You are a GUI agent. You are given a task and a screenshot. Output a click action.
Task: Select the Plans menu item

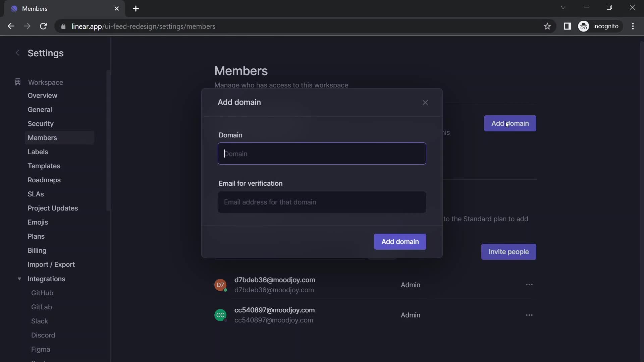pyautogui.click(x=36, y=236)
